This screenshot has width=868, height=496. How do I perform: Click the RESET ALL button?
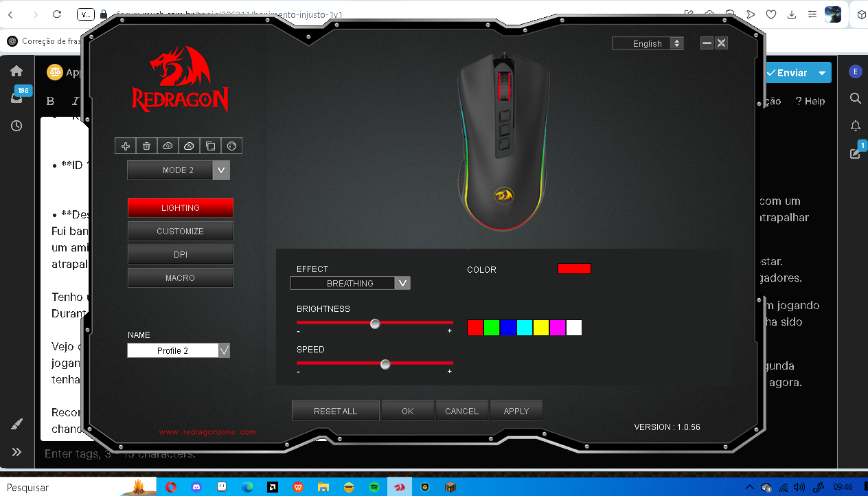coord(336,411)
